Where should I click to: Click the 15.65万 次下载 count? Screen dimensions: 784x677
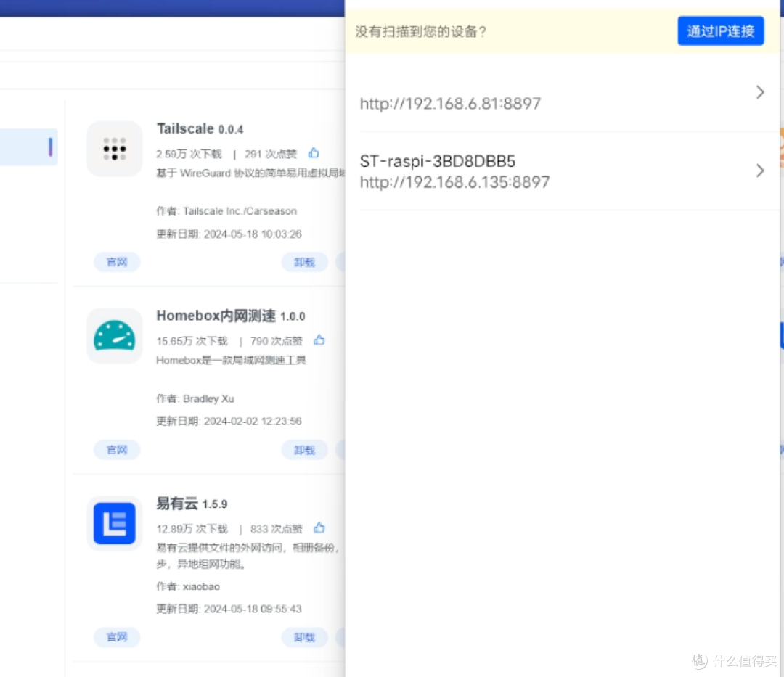coord(192,341)
